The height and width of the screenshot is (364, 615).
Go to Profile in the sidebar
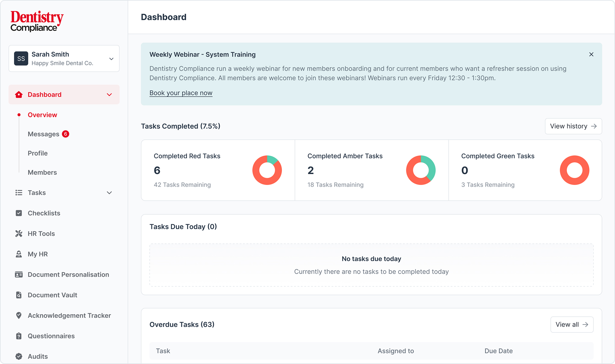(x=38, y=153)
